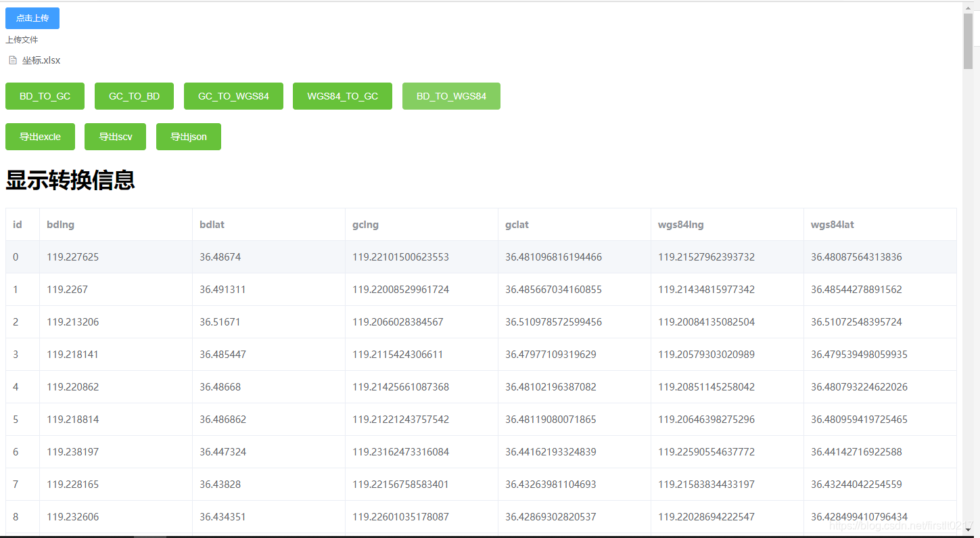
Task: Select cell 36.485667034160855
Action: 575,290
